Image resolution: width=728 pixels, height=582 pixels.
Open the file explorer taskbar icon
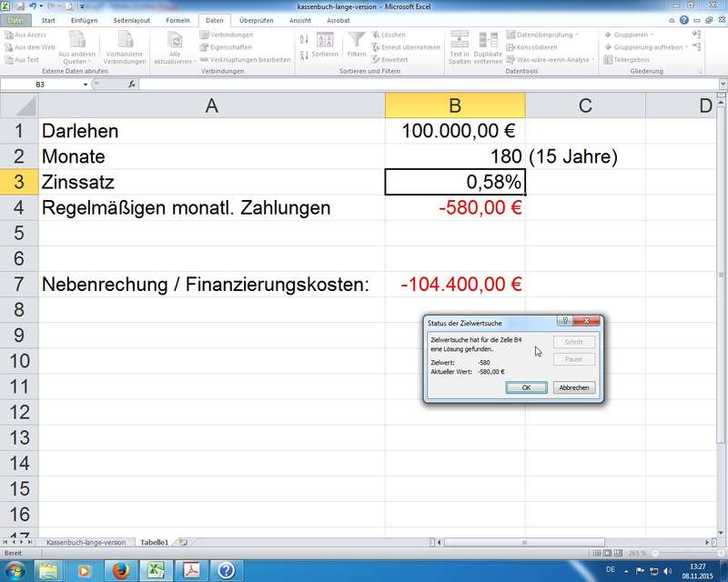point(48,570)
